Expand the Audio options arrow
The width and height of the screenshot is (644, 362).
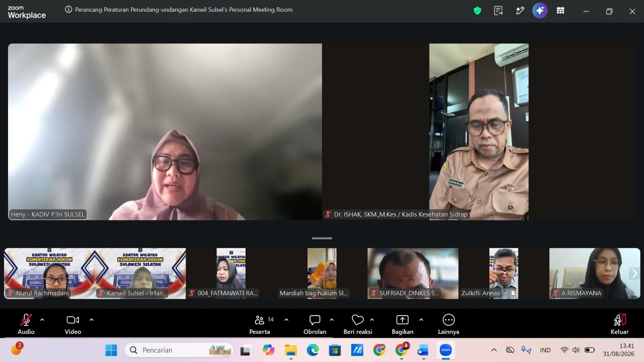pos(42,320)
